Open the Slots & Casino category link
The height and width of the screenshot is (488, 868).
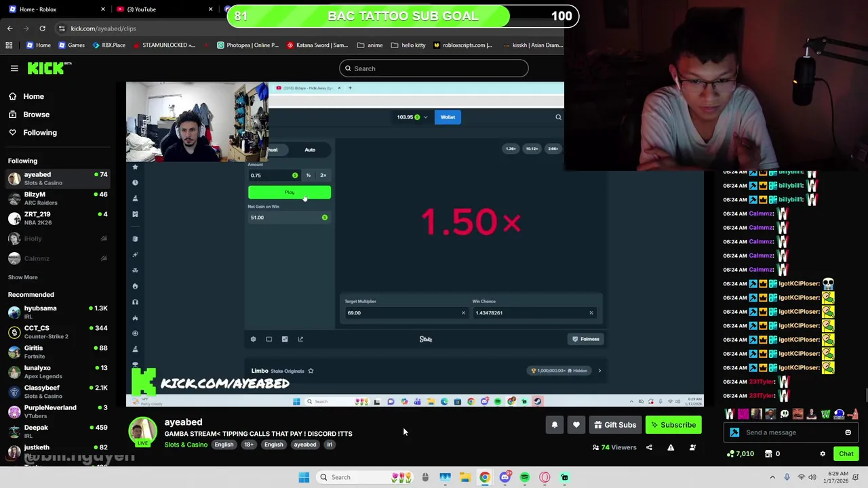[186, 445]
